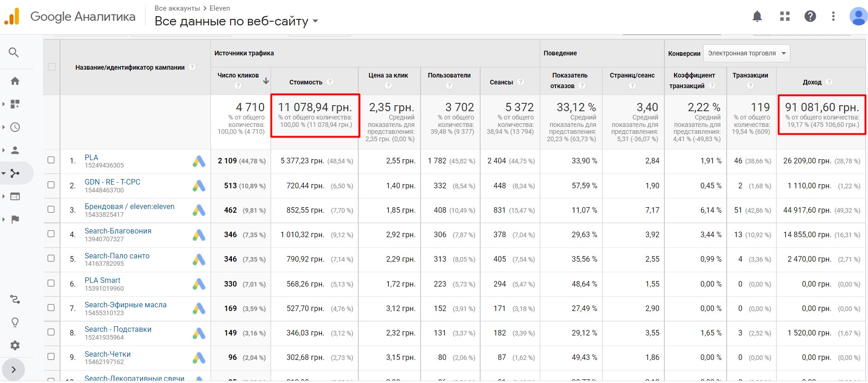The image size is (868, 383).
Task: Check the box for Search-Эфирные масла row
Action: tap(51, 308)
